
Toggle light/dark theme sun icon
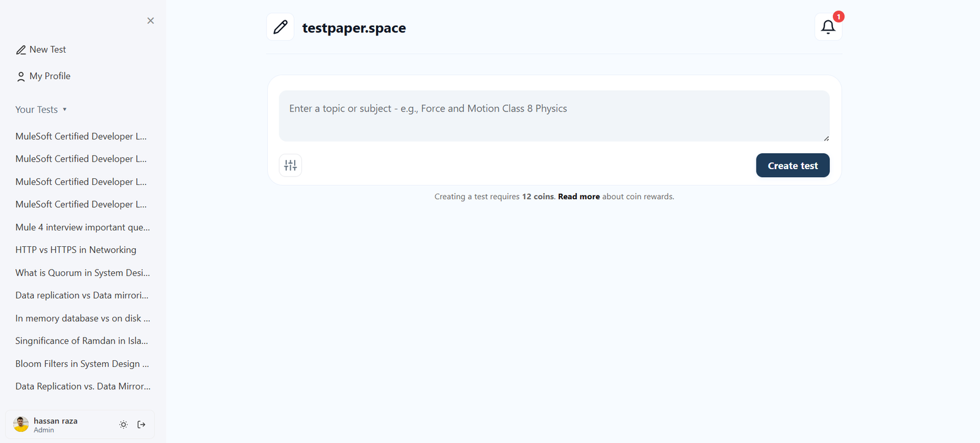(123, 425)
